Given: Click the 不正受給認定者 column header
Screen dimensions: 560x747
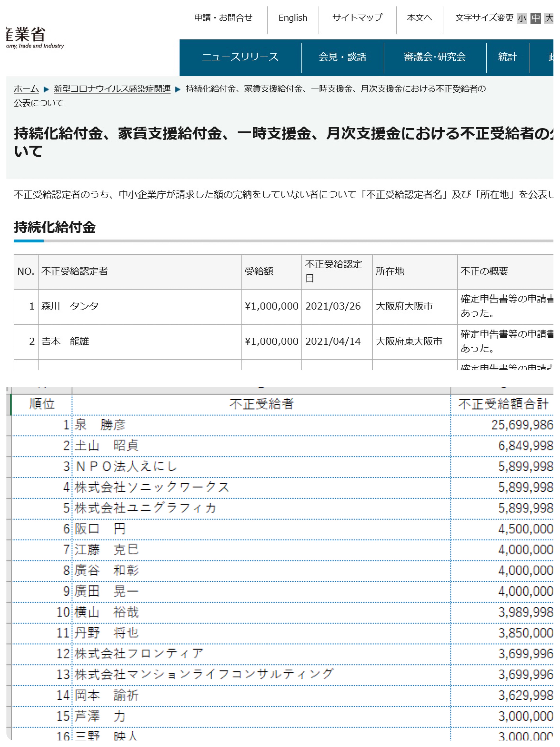Looking at the screenshot, I should (140, 272).
